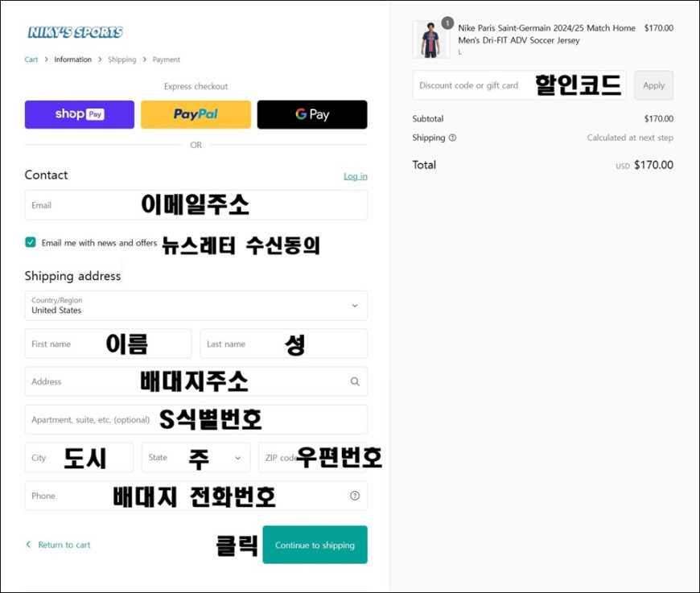Choose the Google Pay button
The width and height of the screenshot is (700, 593).
tap(312, 114)
